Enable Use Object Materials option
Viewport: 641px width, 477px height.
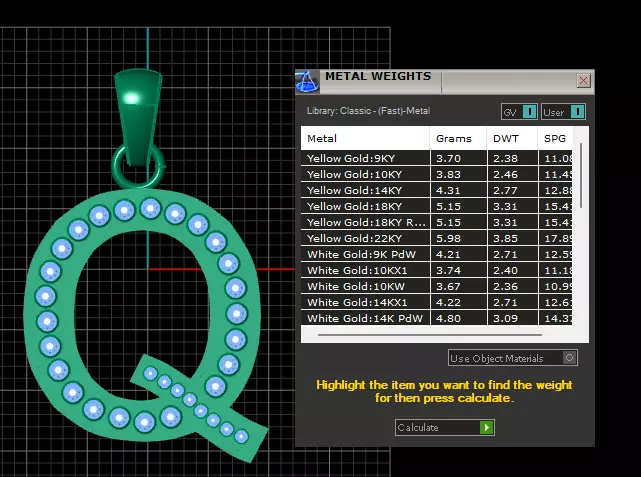click(513, 358)
